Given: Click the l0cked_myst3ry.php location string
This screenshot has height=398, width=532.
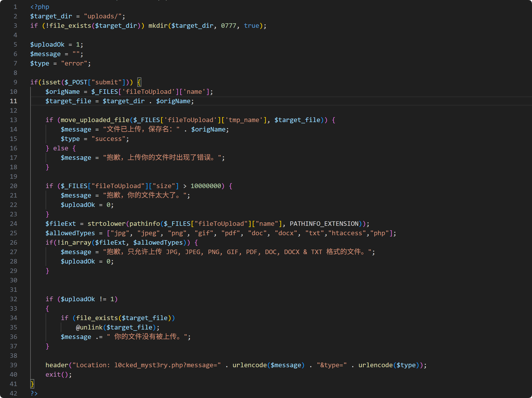Looking at the screenshot, I should coord(147,365).
